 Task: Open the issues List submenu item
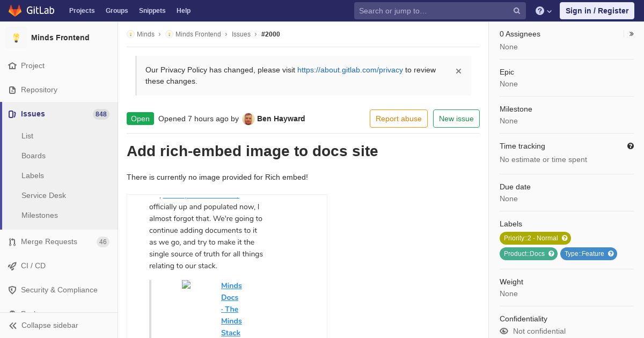click(x=27, y=136)
